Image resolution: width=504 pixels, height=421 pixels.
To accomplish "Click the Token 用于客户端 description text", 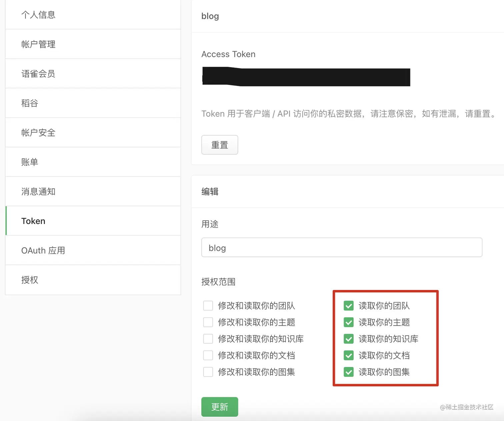I will tap(349, 114).
